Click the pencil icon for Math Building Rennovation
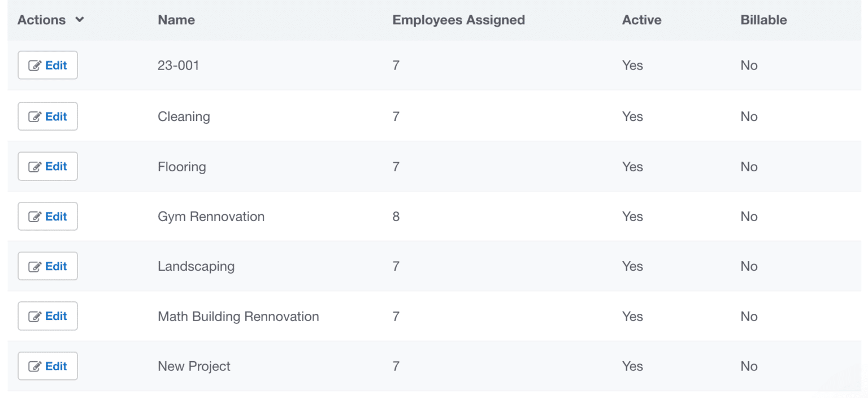This screenshot has height=398, width=868. (36, 316)
